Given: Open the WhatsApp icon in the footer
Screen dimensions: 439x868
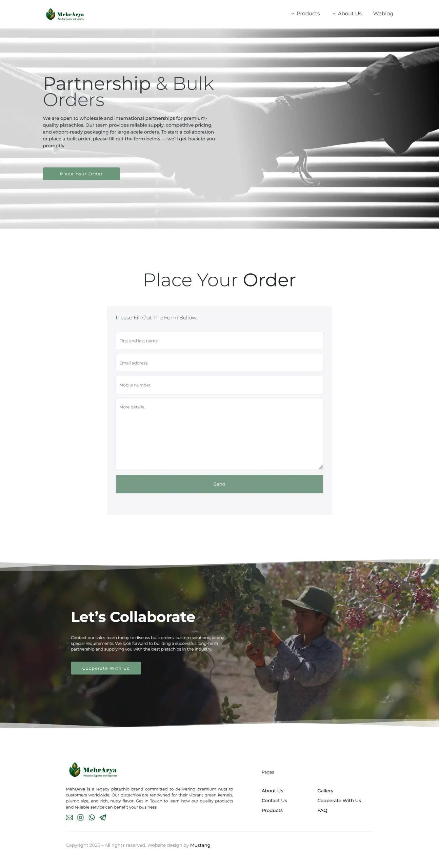Looking at the screenshot, I should (92, 817).
